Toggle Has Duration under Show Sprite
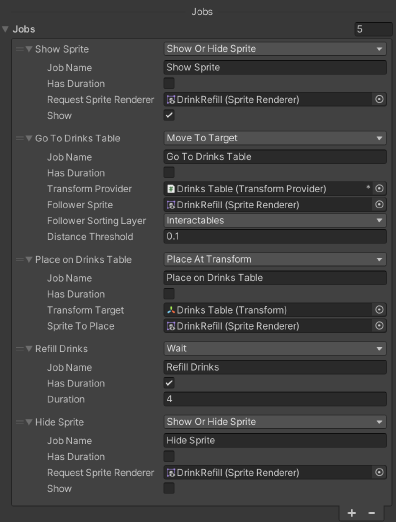This screenshot has height=522, width=396. (x=169, y=83)
